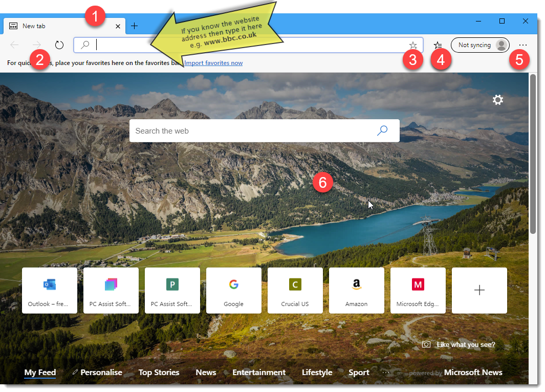545x392 pixels.
Task: Open the Microsoft Edge quick link tile
Action: 418,291
